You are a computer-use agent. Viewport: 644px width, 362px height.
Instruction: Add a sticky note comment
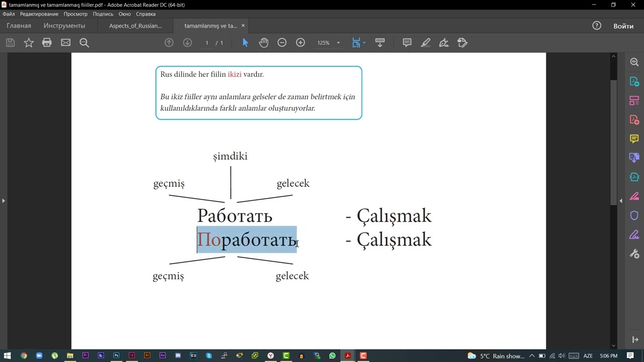[407, 43]
